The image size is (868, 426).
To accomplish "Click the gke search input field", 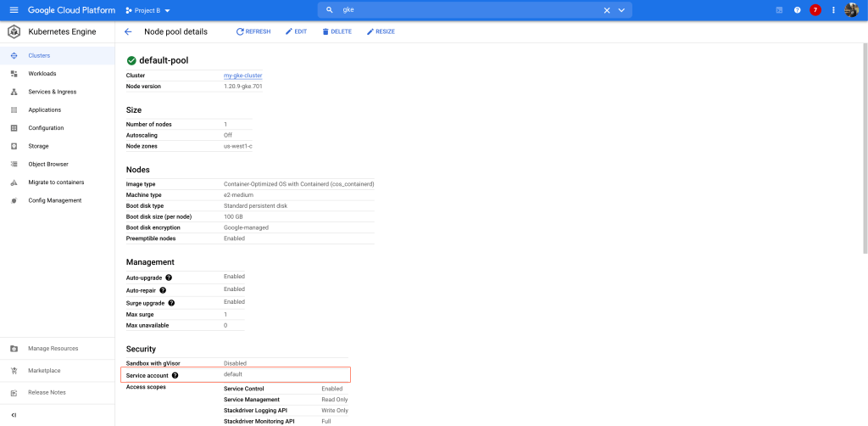I will pos(466,10).
